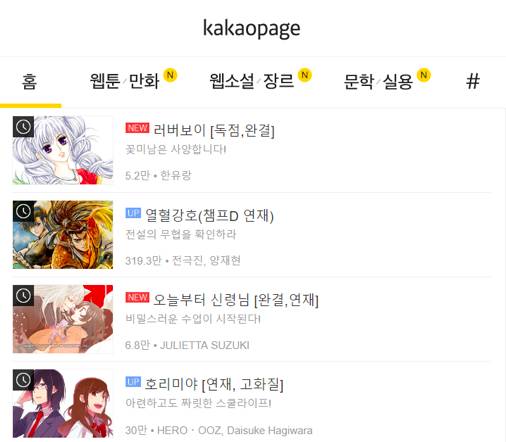This screenshot has height=442, width=506.
Task: Open the hashtag # tab
Action: click(473, 81)
